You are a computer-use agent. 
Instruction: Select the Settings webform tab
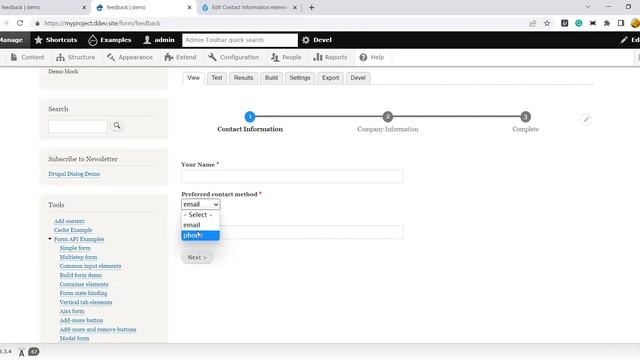300,78
